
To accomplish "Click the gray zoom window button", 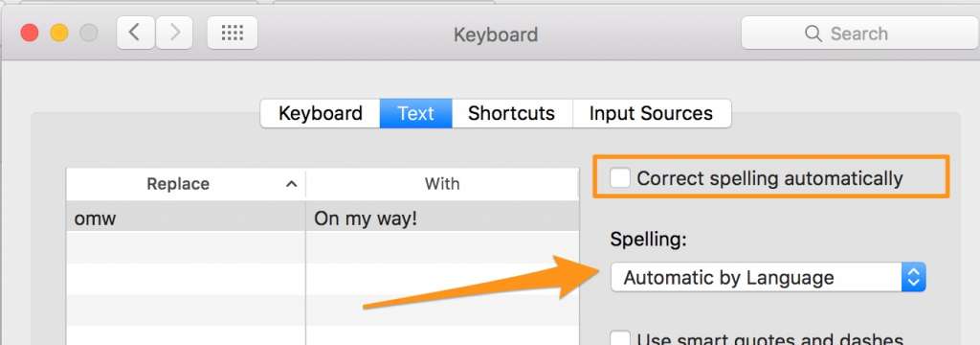I will (89, 33).
